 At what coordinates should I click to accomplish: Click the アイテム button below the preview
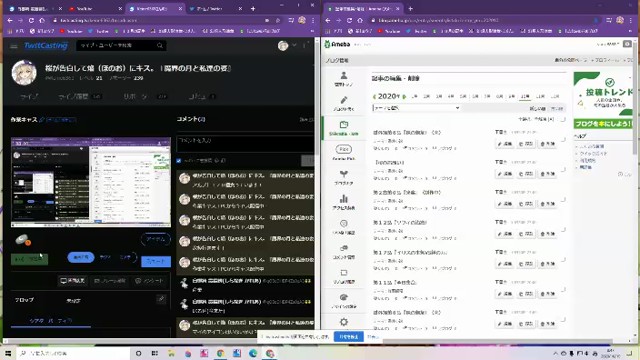tap(156, 239)
